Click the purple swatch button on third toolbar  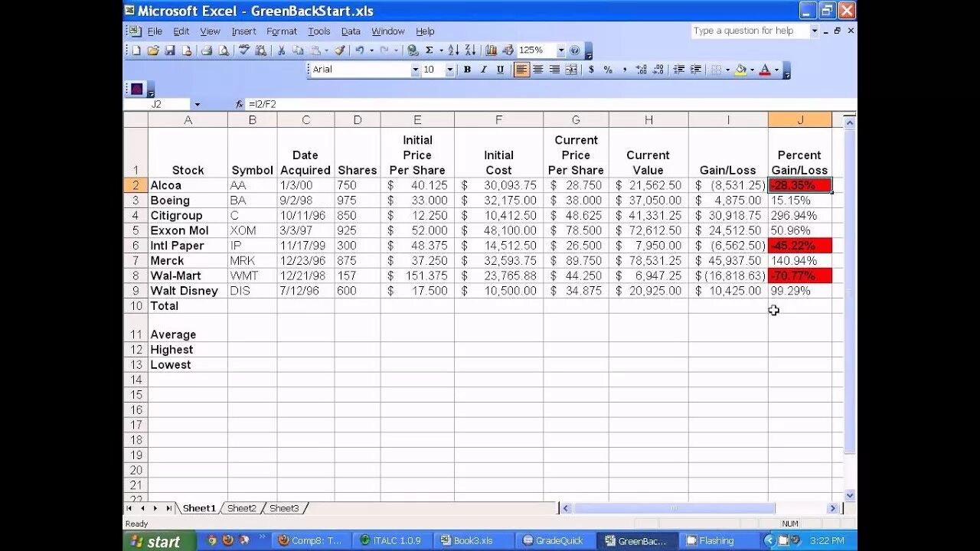136,89
